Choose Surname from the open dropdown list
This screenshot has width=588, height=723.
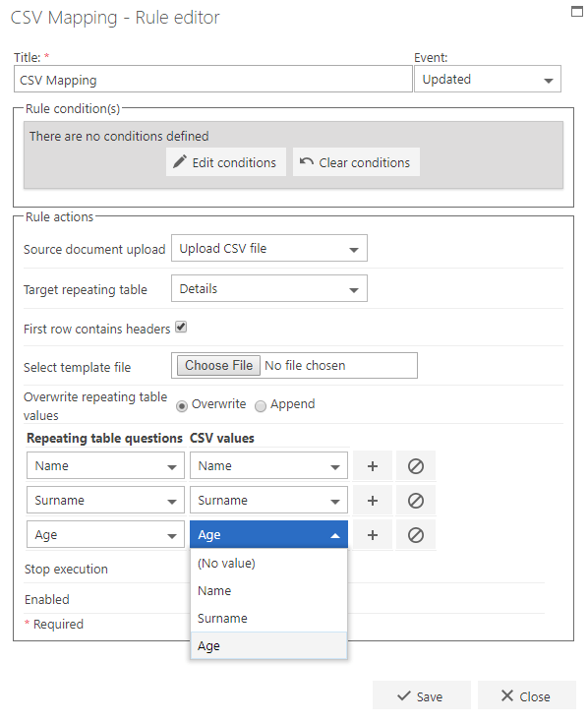click(268, 619)
